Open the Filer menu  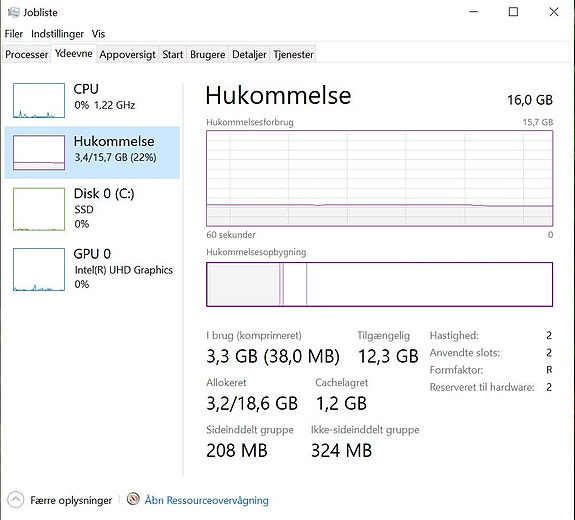(14, 34)
